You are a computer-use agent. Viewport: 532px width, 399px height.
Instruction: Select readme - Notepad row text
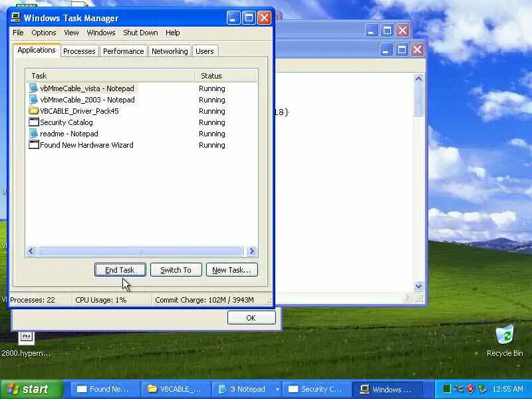pyautogui.click(x=69, y=134)
